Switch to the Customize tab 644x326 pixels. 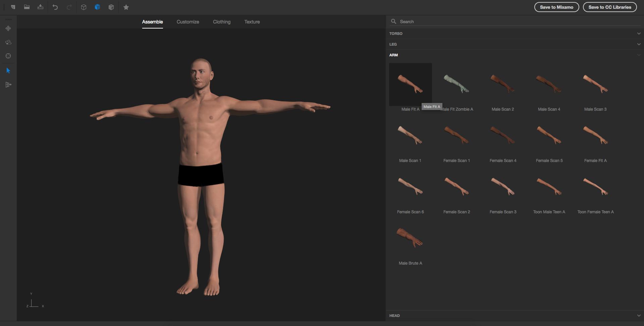coord(188,22)
